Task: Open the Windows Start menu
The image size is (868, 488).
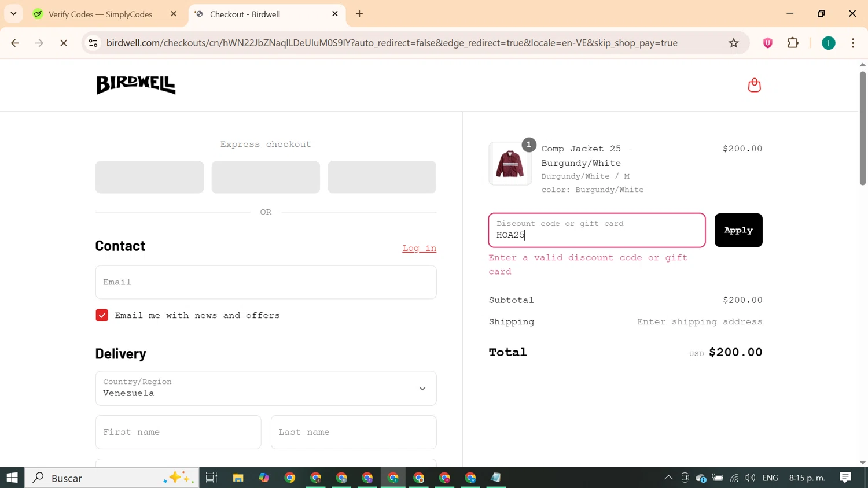Action: pyautogui.click(x=12, y=478)
